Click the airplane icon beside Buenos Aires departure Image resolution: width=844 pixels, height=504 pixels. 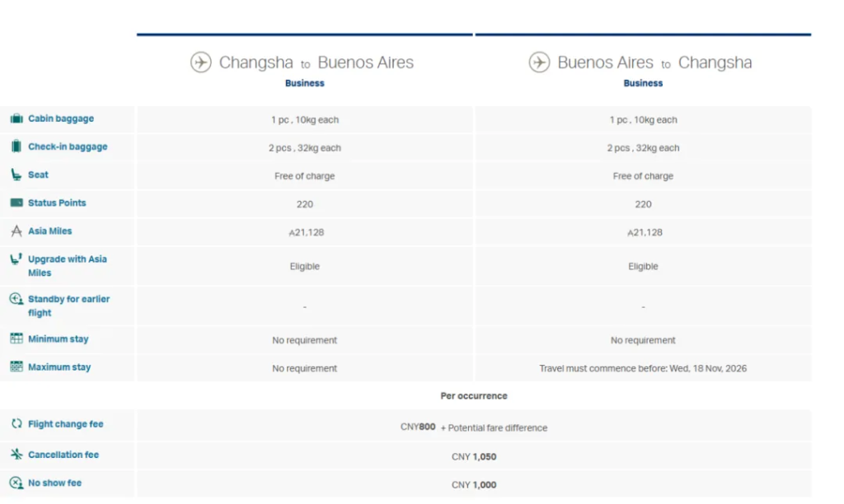click(539, 63)
